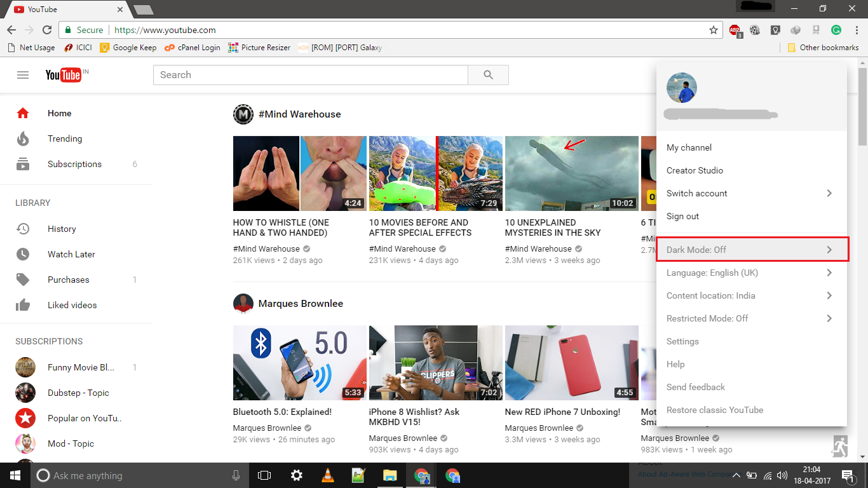Click the Dubstep - Topic avatar
Screen dimensions: 868x488
(x=25, y=393)
